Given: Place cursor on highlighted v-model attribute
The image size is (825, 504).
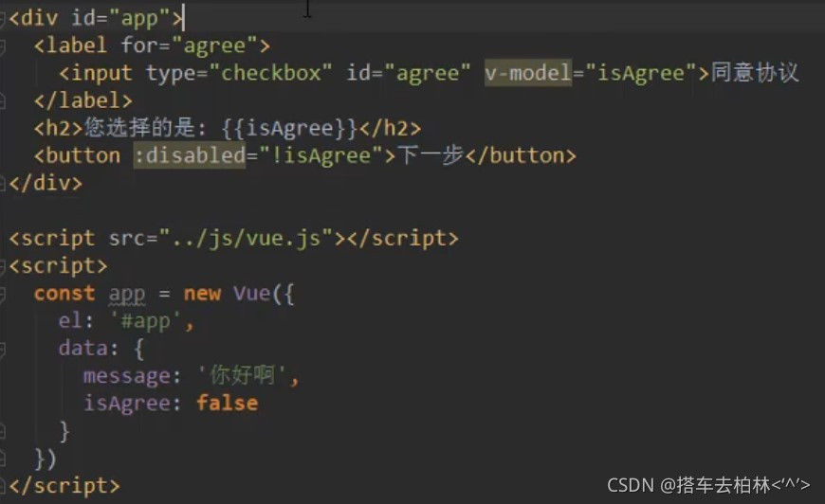Looking at the screenshot, I should coord(528,73).
